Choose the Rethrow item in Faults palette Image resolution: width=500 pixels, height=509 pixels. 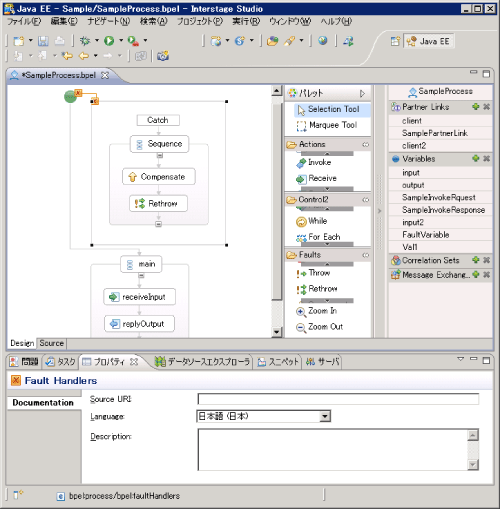[x=317, y=289]
